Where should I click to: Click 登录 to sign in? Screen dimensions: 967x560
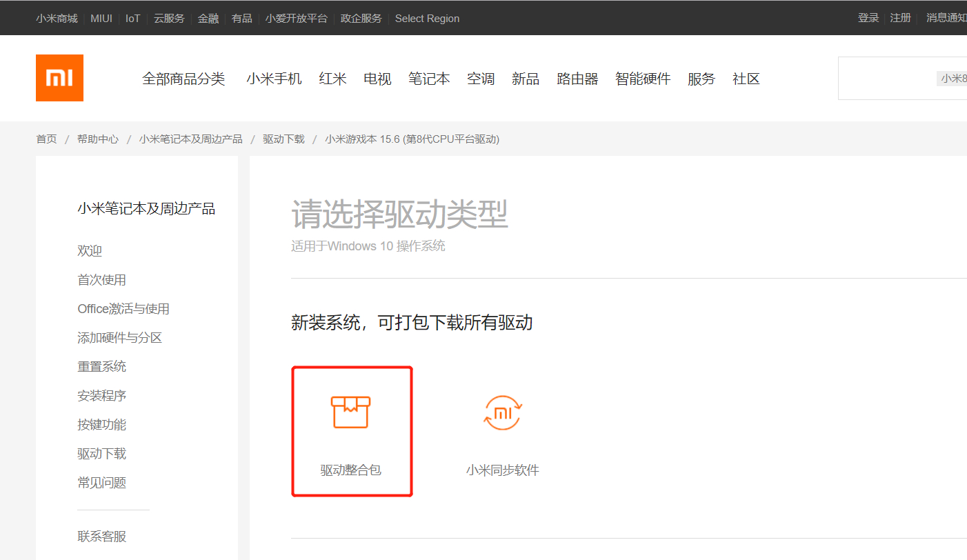[x=868, y=18]
